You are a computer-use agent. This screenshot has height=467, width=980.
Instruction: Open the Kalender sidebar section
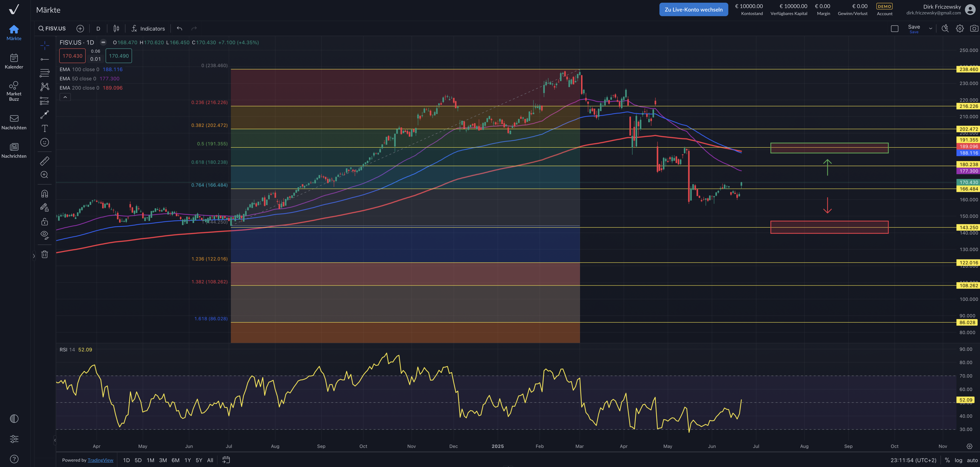click(x=14, y=61)
